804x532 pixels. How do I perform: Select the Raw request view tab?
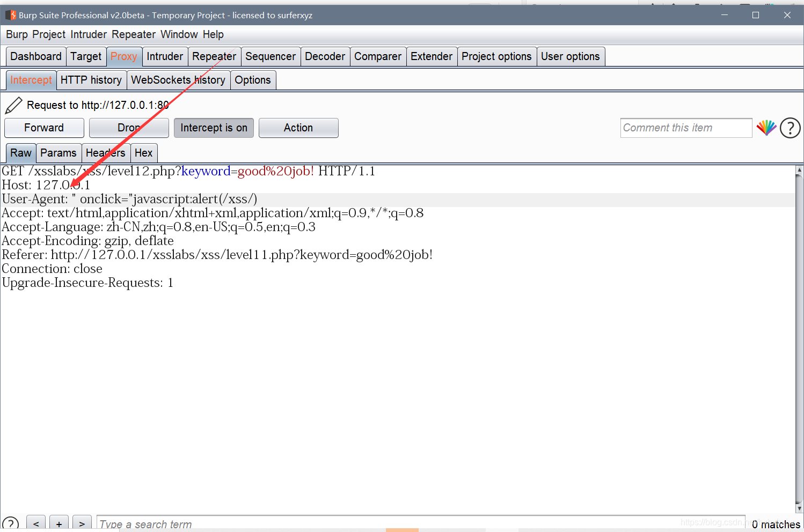click(21, 153)
